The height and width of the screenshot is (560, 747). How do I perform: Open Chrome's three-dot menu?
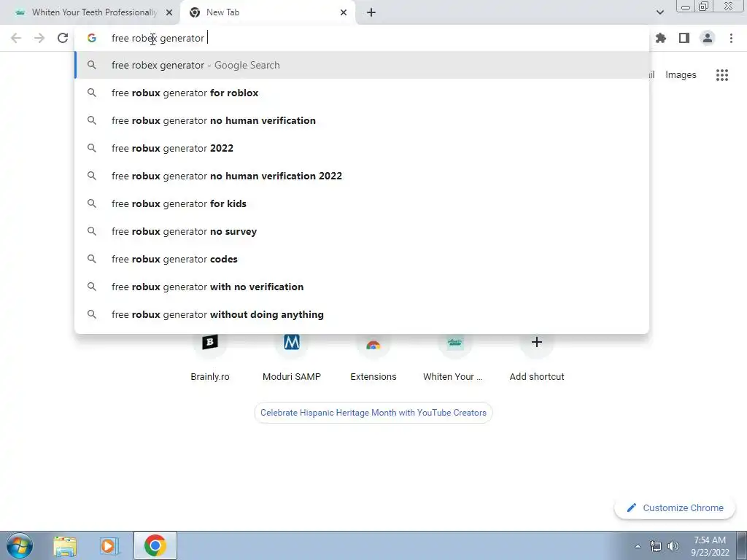[731, 38]
